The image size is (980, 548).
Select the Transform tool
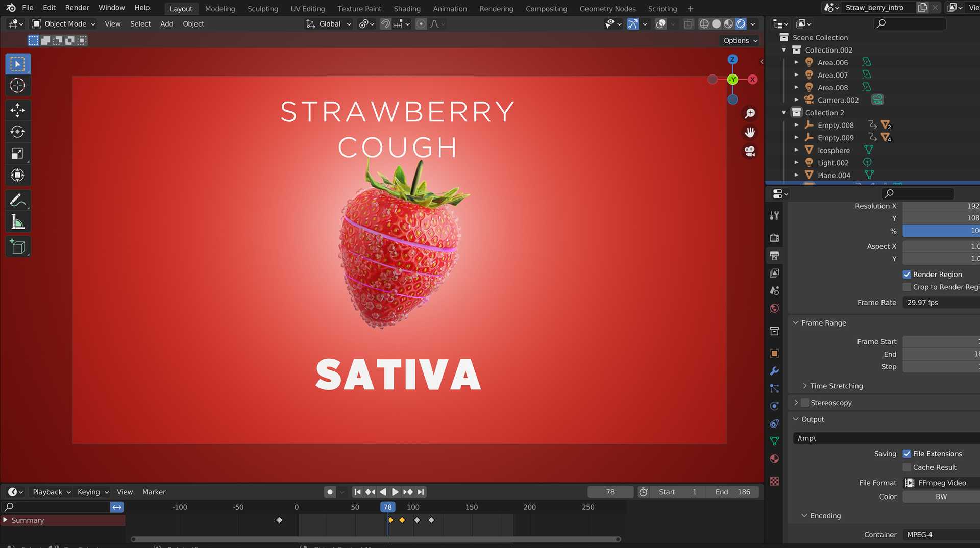point(18,176)
